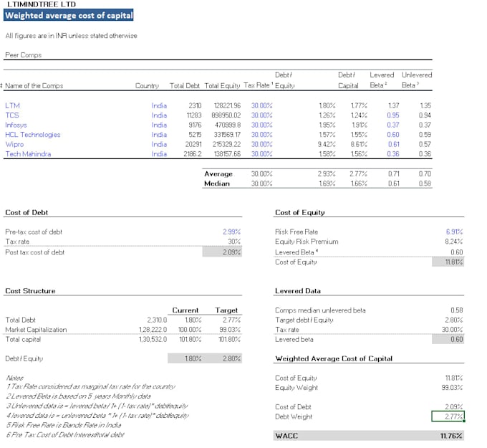Click the LTM company name link
This screenshot has width=487, height=448.
pyautogui.click(x=12, y=105)
